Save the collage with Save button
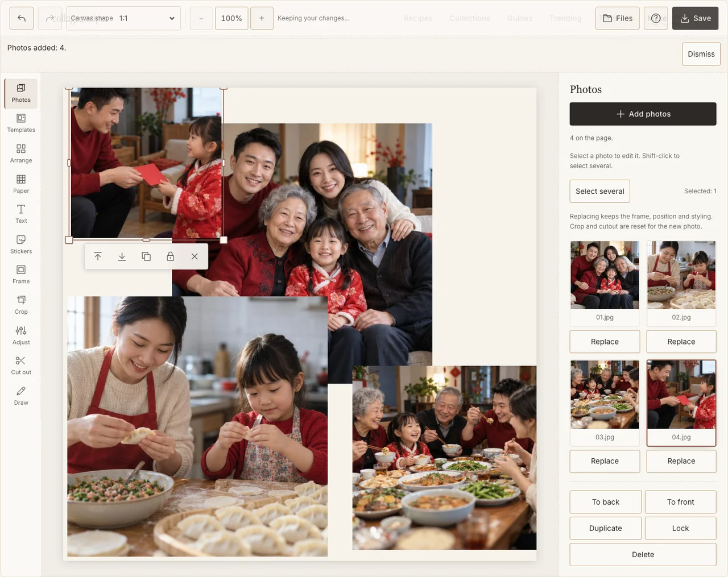This screenshot has height=577, width=728. click(x=695, y=18)
